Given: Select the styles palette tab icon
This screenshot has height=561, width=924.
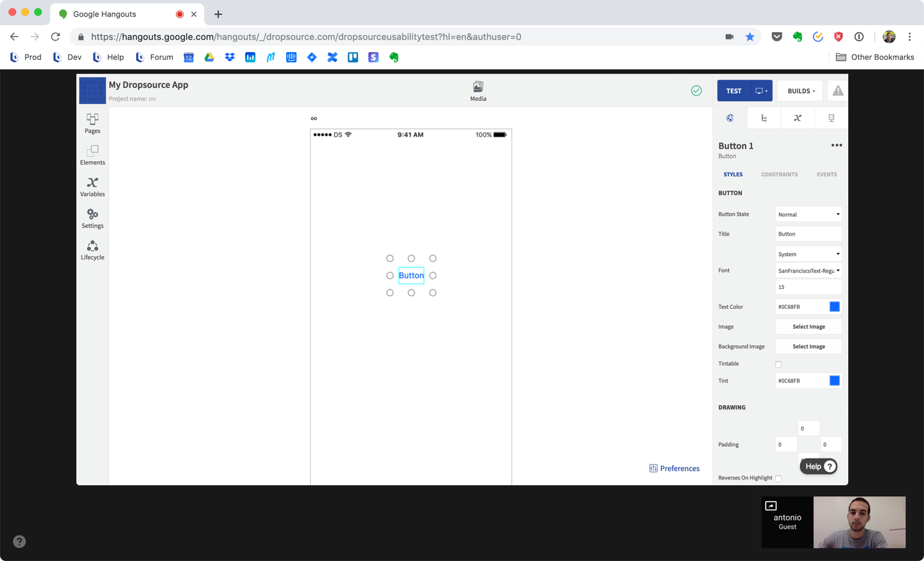Looking at the screenshot, I should [x=730, y=118].
